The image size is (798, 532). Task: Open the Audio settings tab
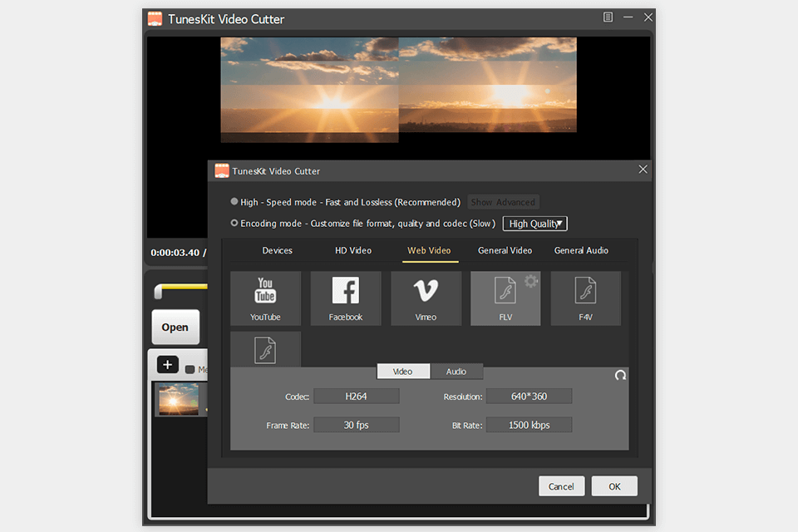pos(457,372)
